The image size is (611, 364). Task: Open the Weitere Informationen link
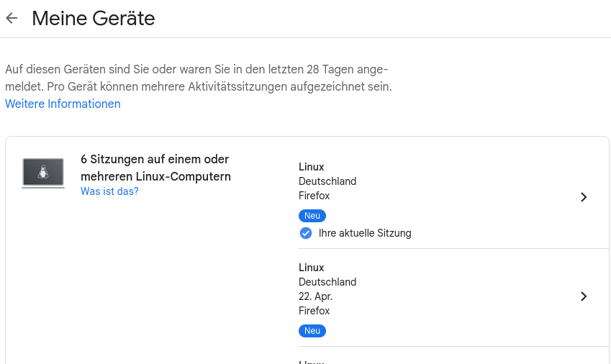[x=63, y=104]
